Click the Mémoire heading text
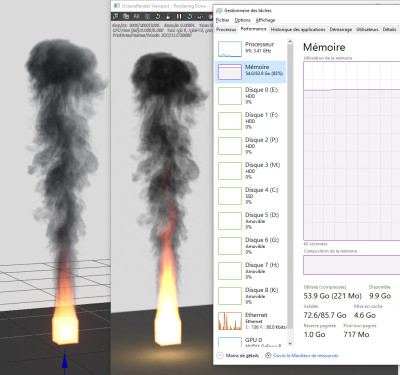Screen dimensions: 400x375 point(324,47)
